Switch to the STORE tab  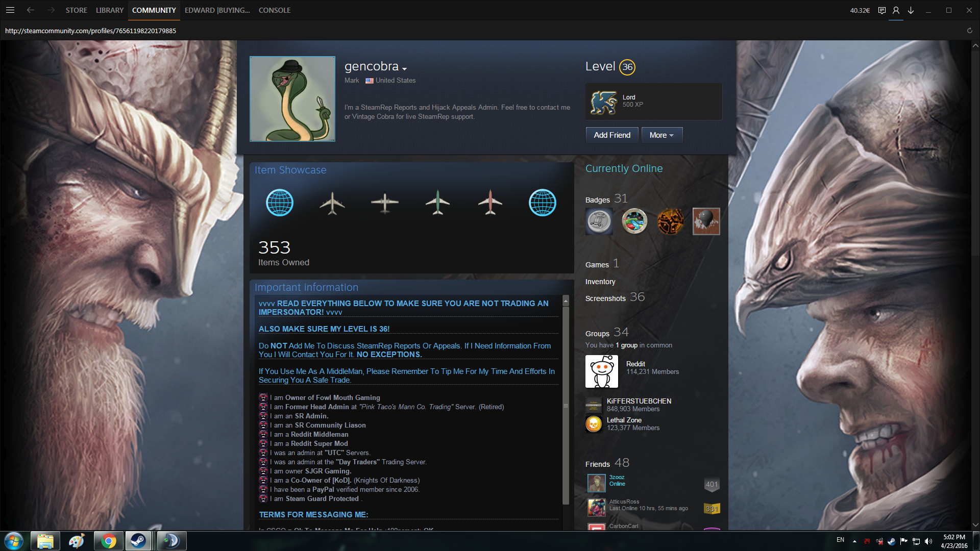[x=76, y=10]
